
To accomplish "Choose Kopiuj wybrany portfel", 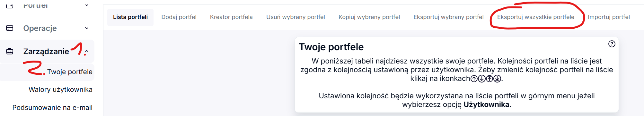I will tap(369, 17).
